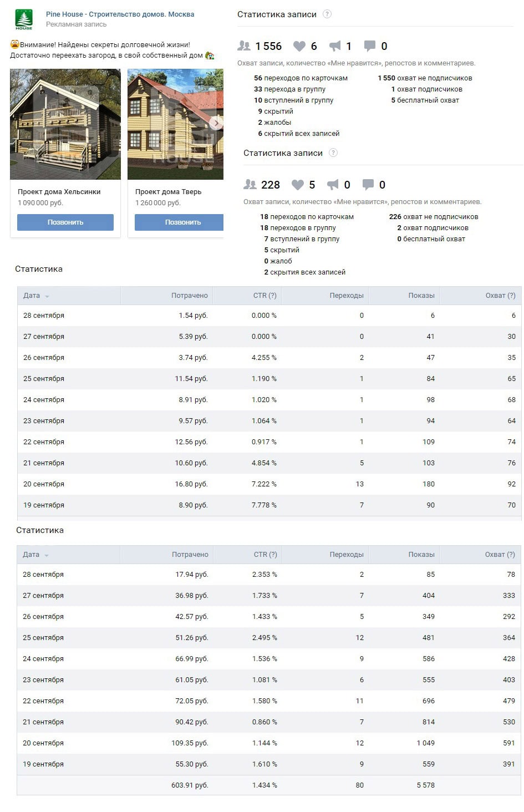
Task: Click Охват (?) header in second table
Action: (500, 555)
